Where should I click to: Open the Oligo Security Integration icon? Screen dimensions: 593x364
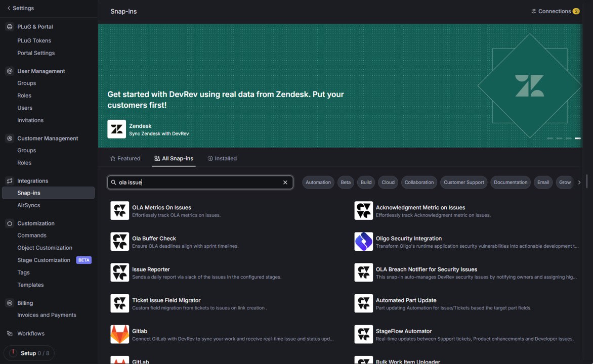click(364, 242)
